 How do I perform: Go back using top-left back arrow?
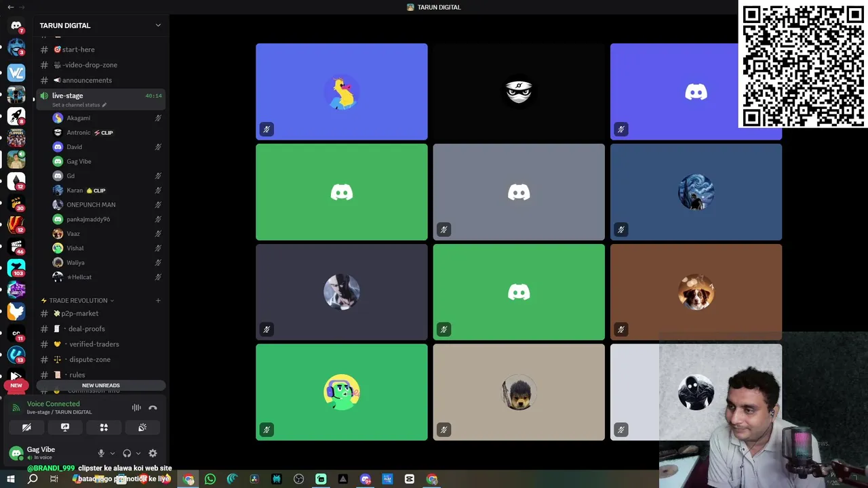click(x=10, y=7)
